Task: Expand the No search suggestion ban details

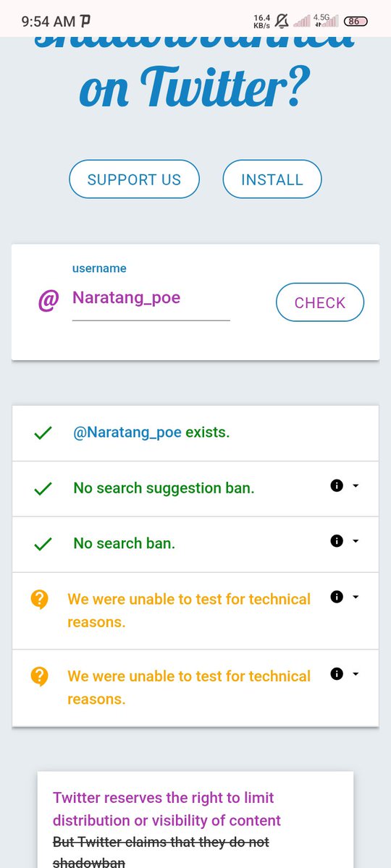Action: pyautogui.click(x=356, y=486)
